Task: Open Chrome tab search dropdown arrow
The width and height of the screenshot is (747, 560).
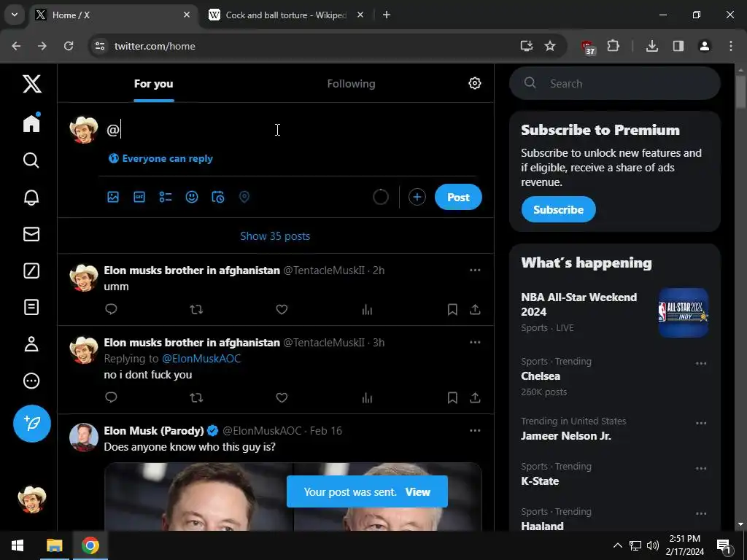Action: (15, 15)
